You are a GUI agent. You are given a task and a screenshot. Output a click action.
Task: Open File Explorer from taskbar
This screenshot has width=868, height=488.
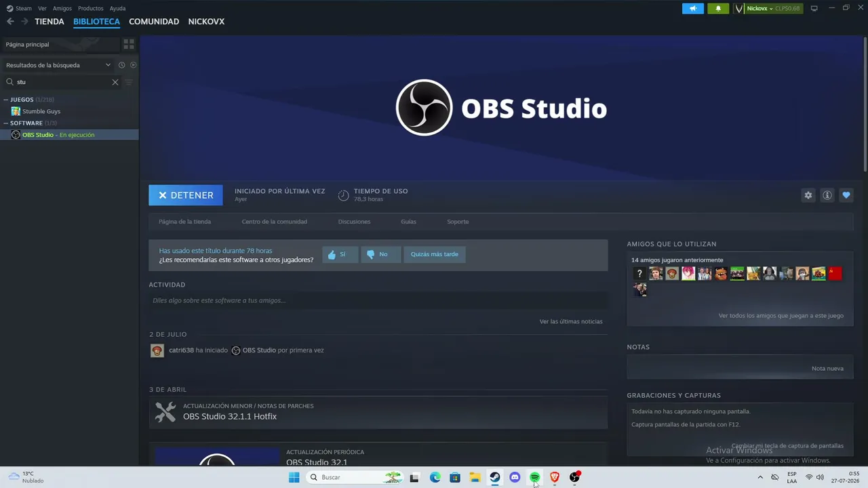pyautogui.click(x=475, y=477)
